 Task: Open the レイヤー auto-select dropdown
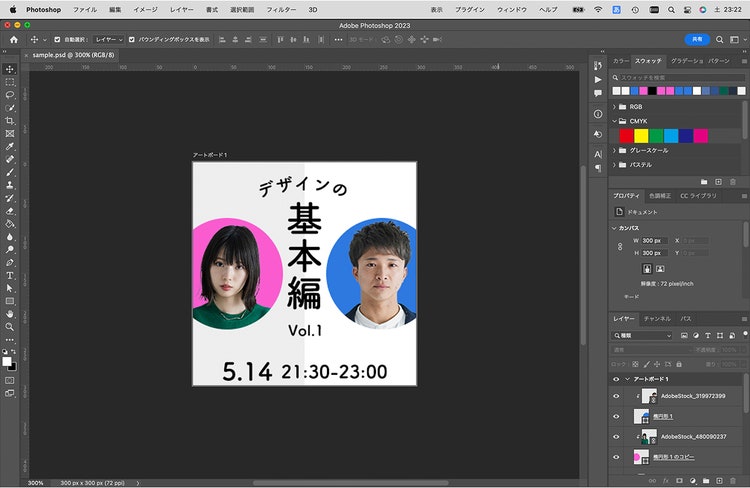point(109,40)
